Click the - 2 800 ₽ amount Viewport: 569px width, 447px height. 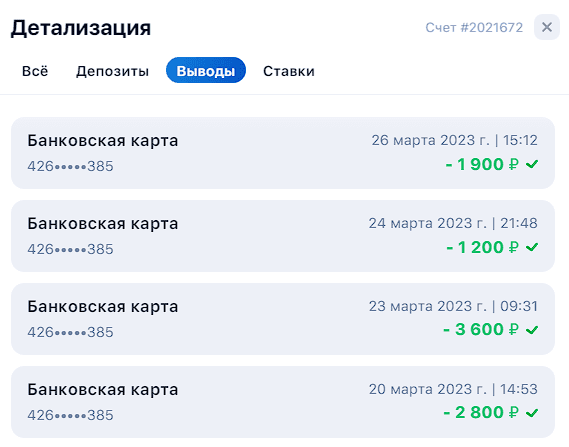pos(481,412)
